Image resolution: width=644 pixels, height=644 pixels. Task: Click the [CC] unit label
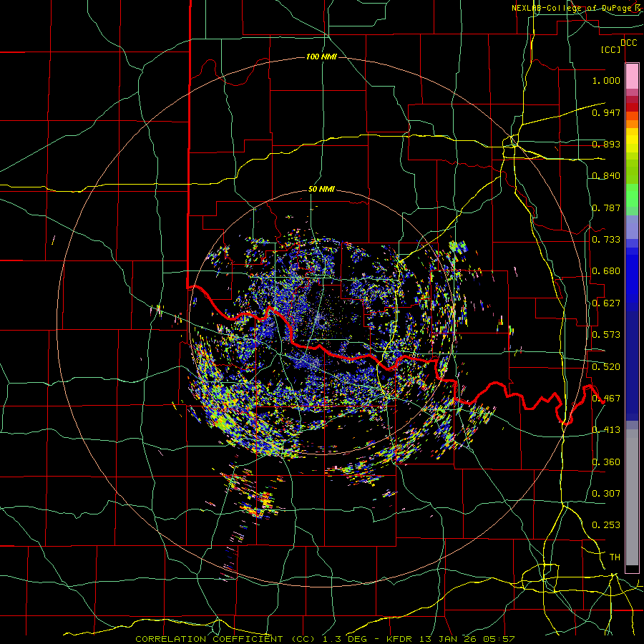[611, 49]
